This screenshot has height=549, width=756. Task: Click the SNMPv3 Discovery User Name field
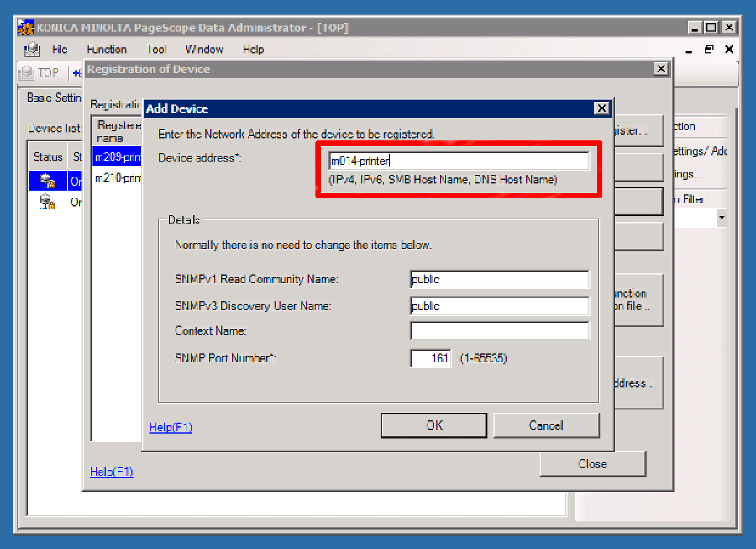499,306
